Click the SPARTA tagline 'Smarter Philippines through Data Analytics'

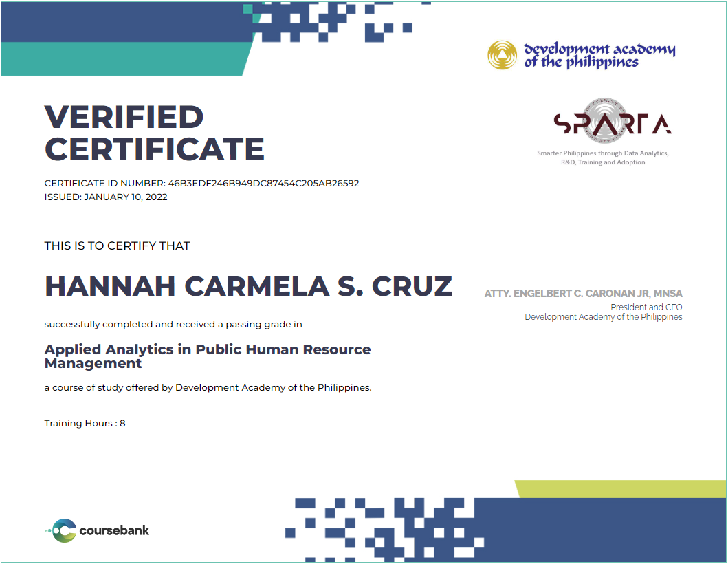pos(603,153)
